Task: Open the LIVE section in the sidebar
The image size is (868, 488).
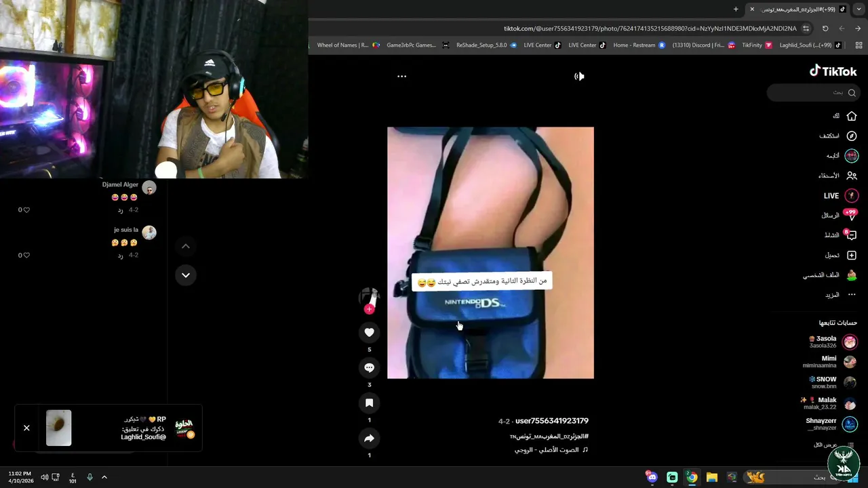Action: pos(841,195)
